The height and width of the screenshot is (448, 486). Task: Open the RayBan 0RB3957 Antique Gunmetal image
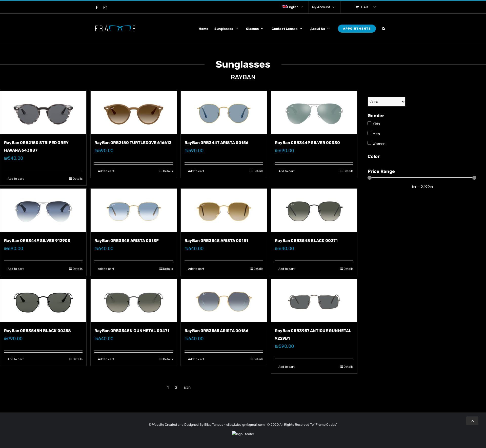[314, 300]
